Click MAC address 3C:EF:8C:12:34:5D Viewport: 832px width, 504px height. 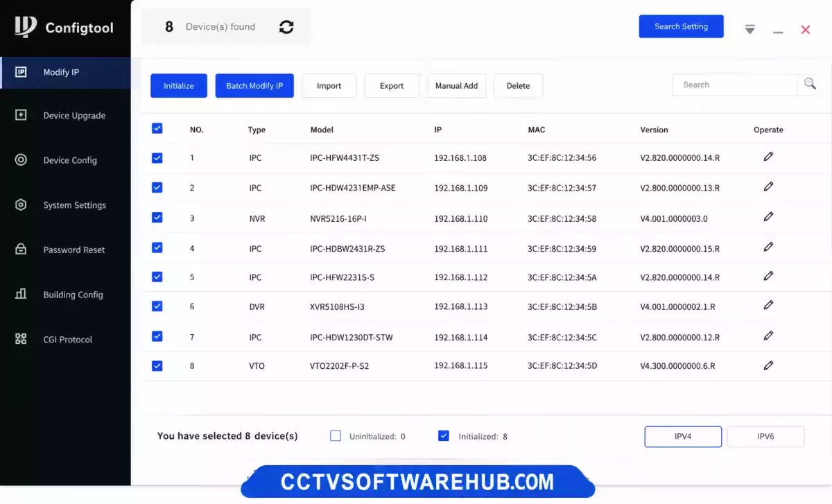(562, 365)
